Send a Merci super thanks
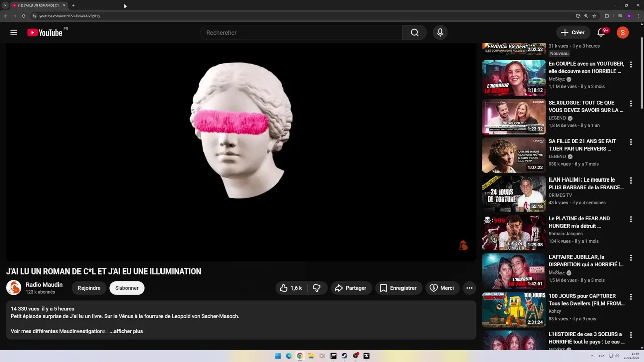644x362 pixels. pos(442,288)
